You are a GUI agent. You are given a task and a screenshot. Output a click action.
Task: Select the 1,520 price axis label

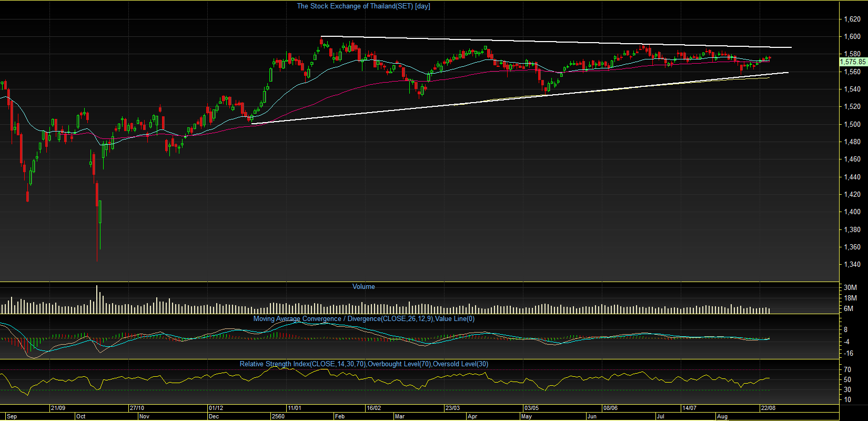(852, 107)
